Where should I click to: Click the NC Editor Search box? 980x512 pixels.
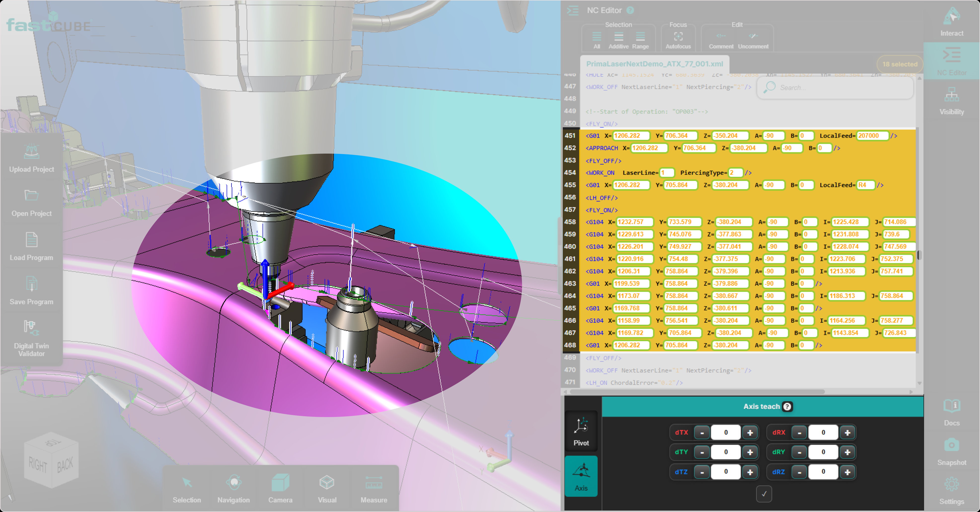click(x=835, y=88)
